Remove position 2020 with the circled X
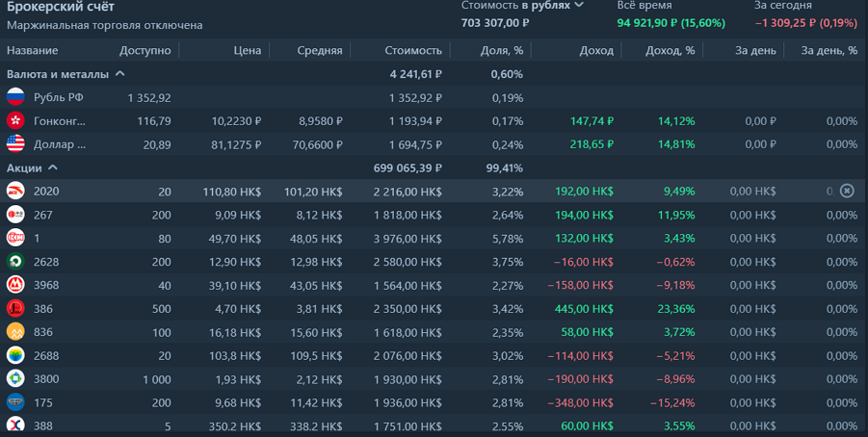This screenshot has width=868, height=437. 847,191
